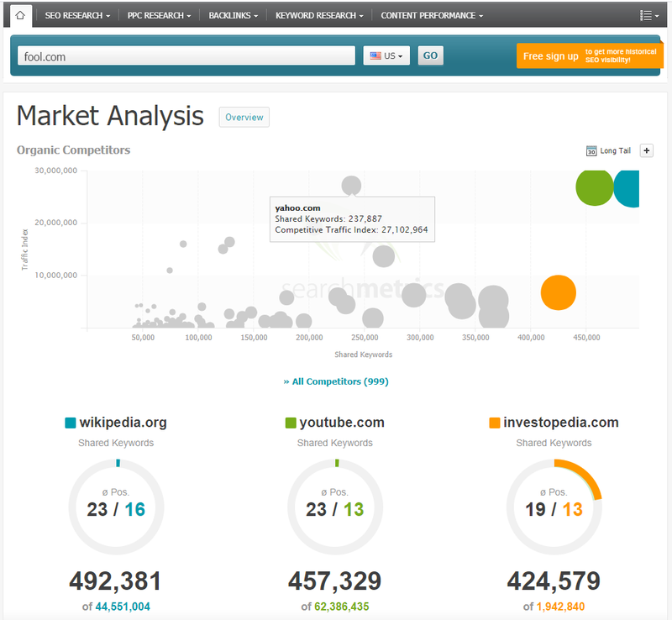The width and height of the screenshot is (672, 620).
Task: Click the Long Tail label text
Action: click(615, 150)
